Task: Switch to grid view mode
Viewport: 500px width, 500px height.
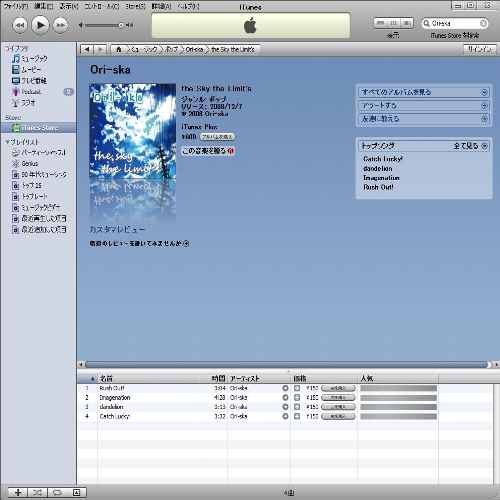Action: tap(394, 23)
